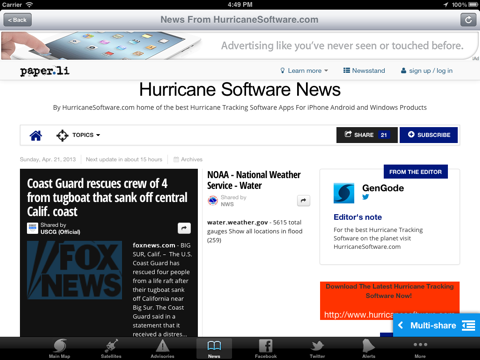
Task: Open the GenGode Twitter bird icon
Action: click(x=366, y=197)
